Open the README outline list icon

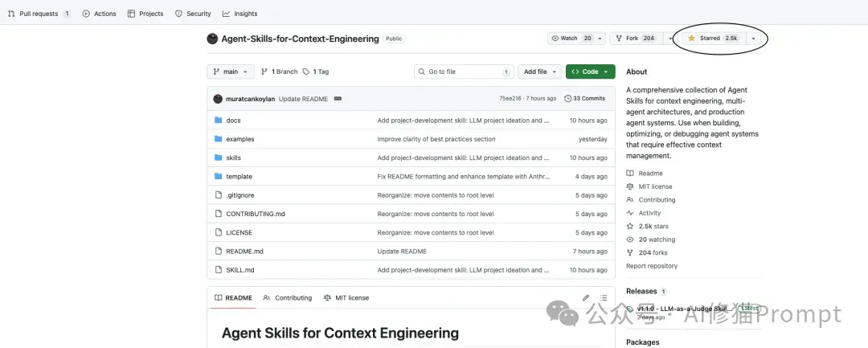click(604, 297)
